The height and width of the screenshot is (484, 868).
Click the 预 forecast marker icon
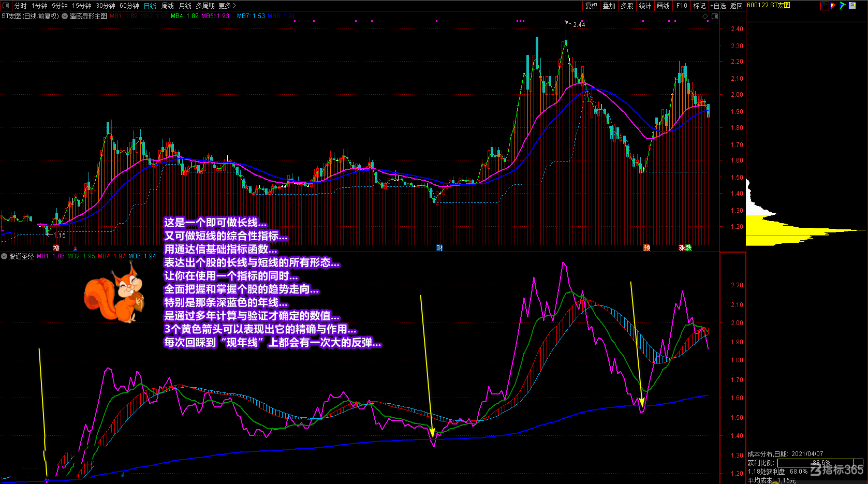point(646,248)
